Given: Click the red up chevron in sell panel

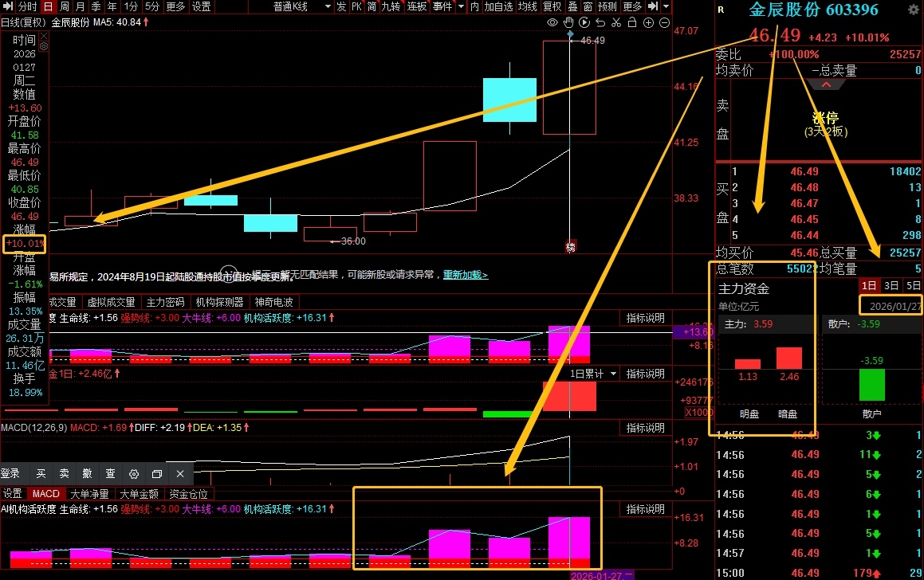Looking at the screenshot, I should pyautogui.click(x=826, y=84).
